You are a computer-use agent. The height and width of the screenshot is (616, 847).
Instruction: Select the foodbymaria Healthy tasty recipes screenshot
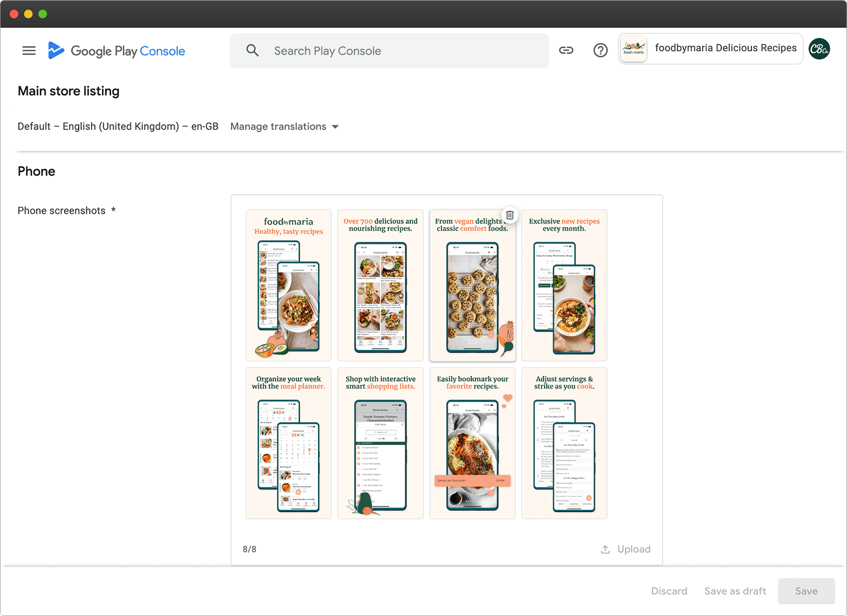289,286
